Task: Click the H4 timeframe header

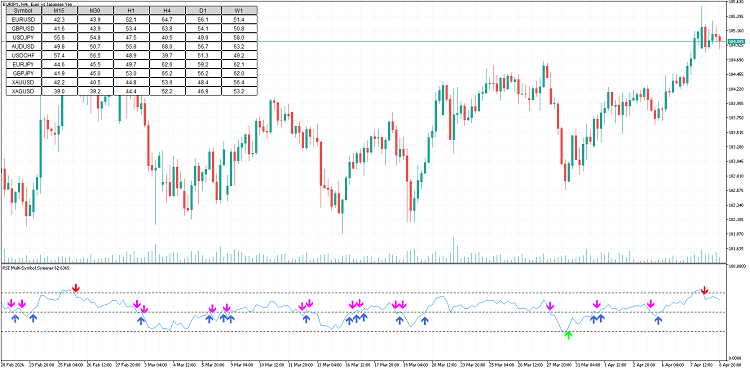Action: (167, 11)
